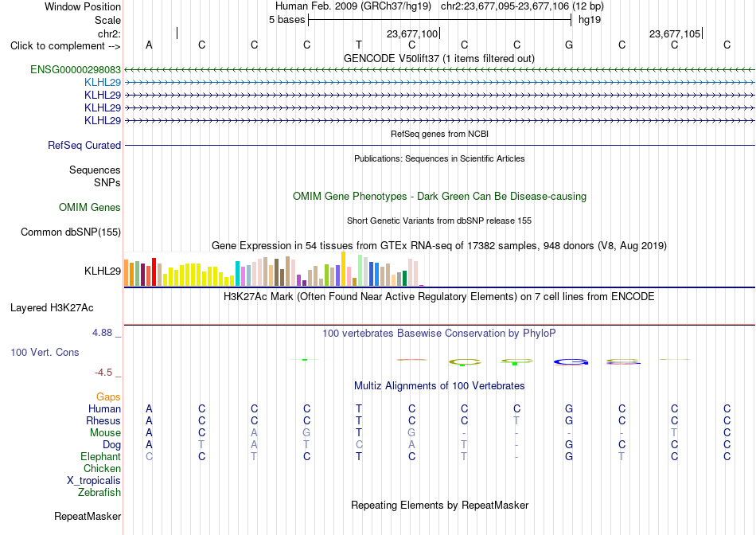Click the KLHL29 label beside GTEx bar chart
Screen dimensions: 756x535
pos(103,271)
